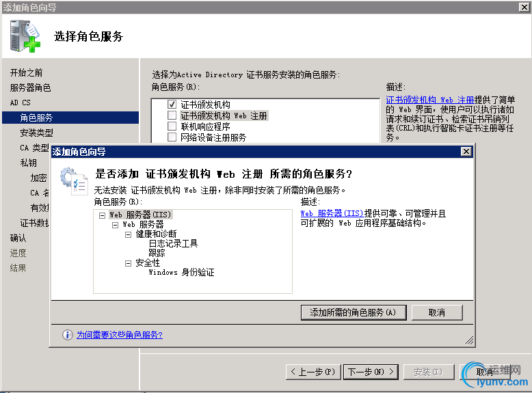
Task: Click the server role wizard header icon
Action: click(25, 36)
